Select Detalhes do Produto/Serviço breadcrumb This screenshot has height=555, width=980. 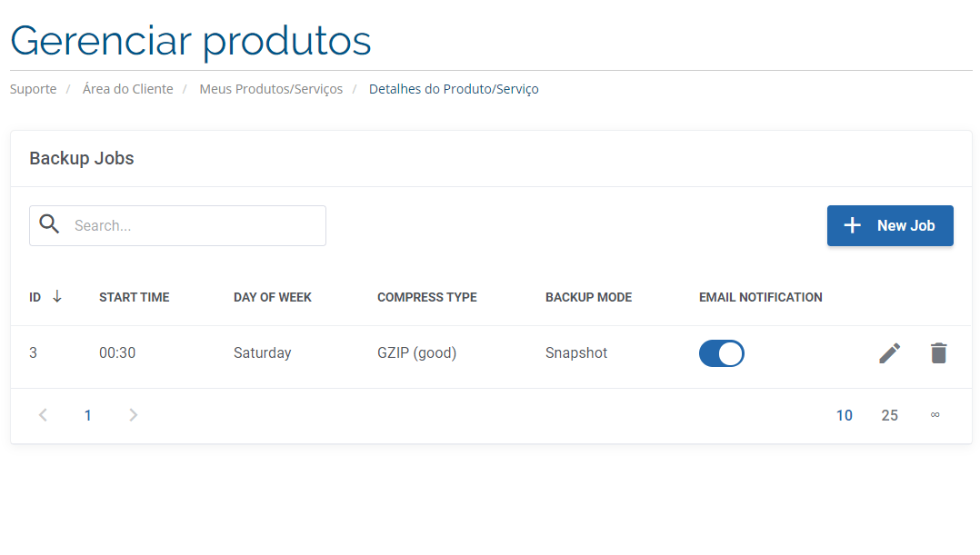[454, 89]
